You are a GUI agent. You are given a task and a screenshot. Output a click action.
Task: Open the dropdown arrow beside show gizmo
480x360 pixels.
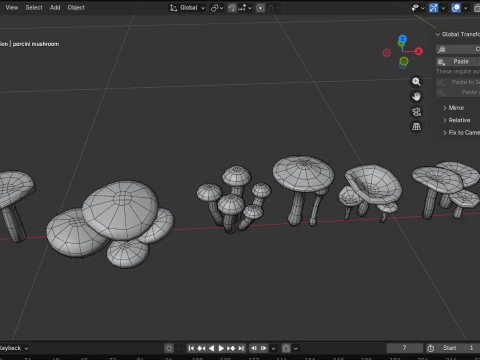[443, 8]
